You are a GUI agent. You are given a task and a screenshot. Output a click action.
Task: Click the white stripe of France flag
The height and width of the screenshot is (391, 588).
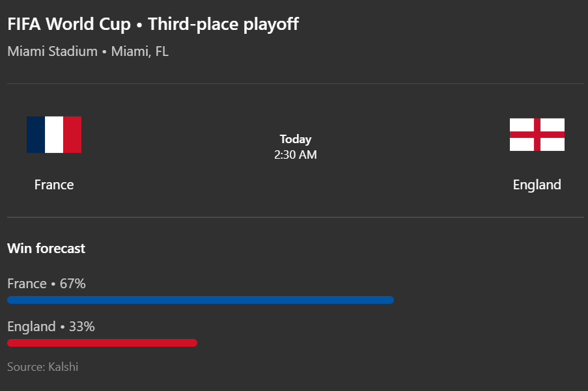tap(54, 135)
